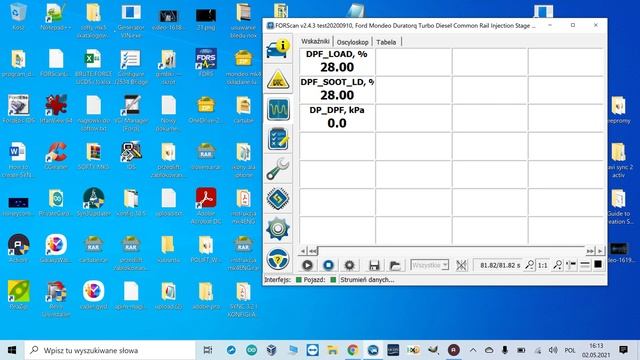Open the DTC trouble codes section
This screenshot has width=640, height=360.
(x=278, y=80)
